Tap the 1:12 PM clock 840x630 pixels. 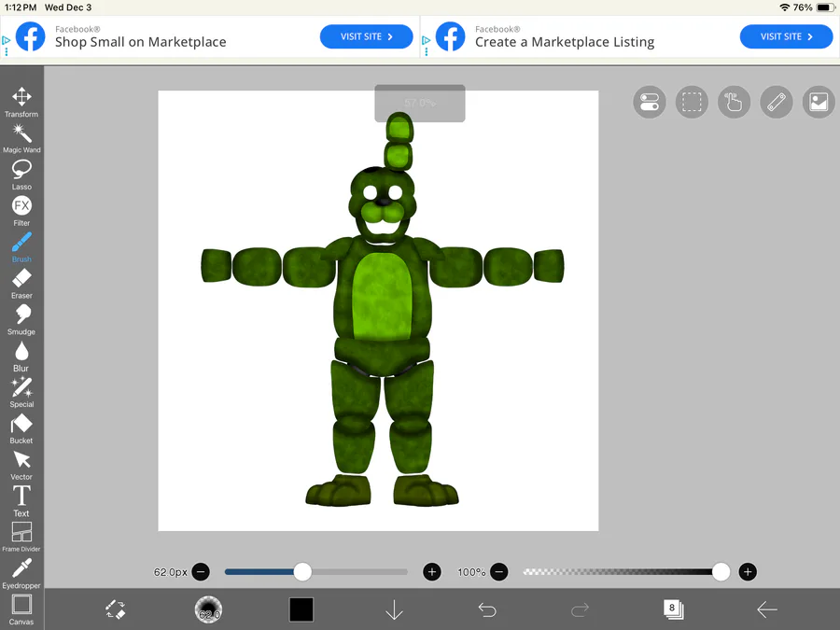21,7
